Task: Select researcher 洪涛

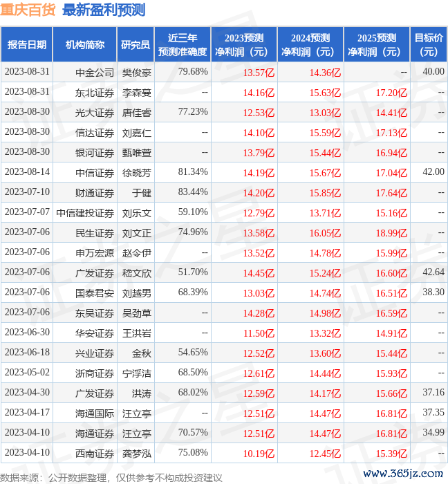Action: point(142,394)
